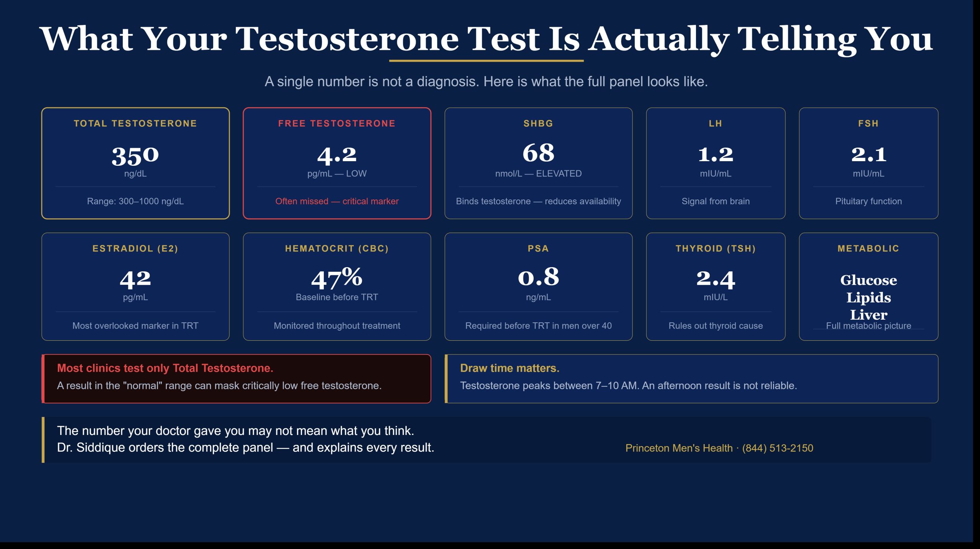The image size is (980, 549).
Task: Open the Hematocrit (CBC) card
Action: (337, 286)
